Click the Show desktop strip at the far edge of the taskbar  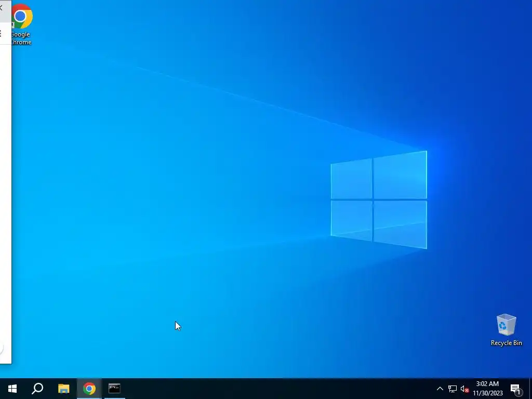pos(530,389)
